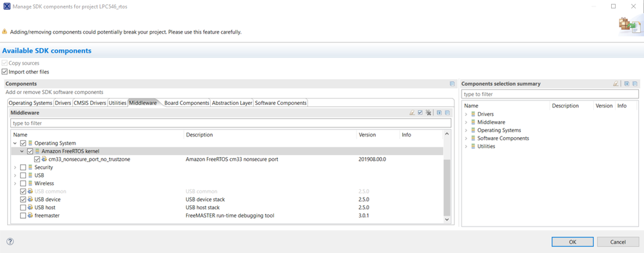Click the Cancel button
Image resolution: width=644 pixels, height=253 pixels.
(x=618, y=242)
